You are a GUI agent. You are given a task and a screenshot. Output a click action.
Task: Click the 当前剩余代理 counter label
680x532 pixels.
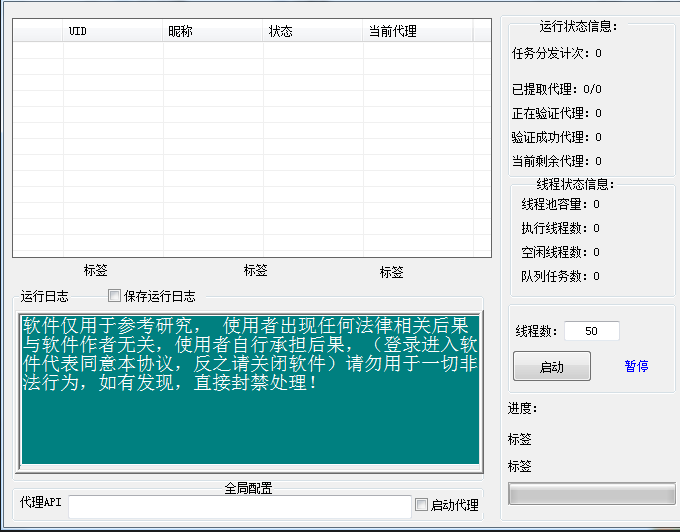[556, 161]
